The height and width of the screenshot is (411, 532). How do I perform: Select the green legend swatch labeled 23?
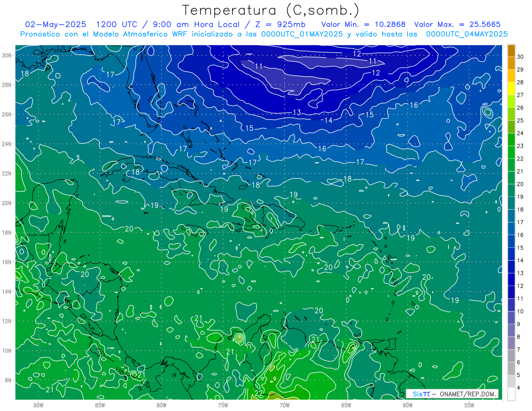[x=511, y=140]
